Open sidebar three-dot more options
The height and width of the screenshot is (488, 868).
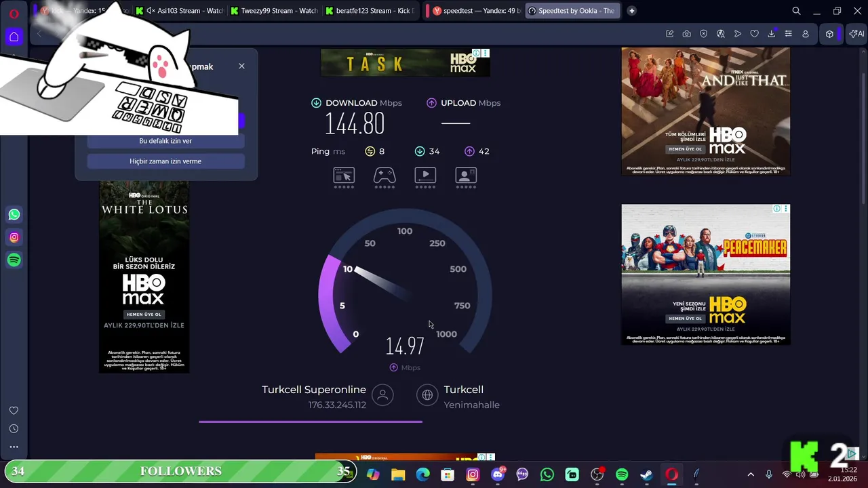(x=14, y=447)
